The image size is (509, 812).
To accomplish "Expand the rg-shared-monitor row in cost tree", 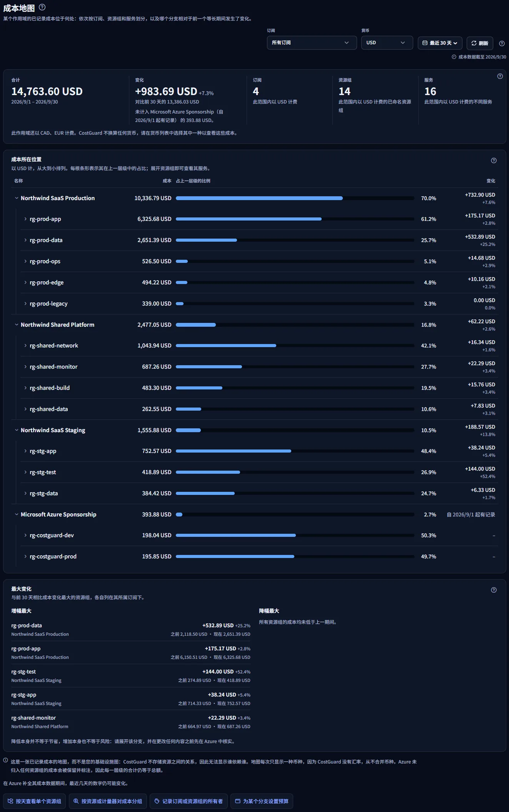I will click(25, 367).
